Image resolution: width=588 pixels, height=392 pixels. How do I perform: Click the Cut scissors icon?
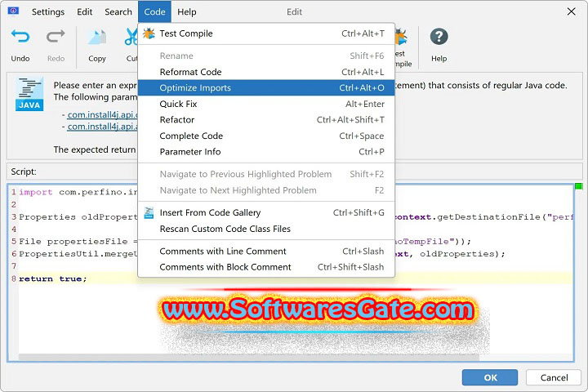(131, 37)
